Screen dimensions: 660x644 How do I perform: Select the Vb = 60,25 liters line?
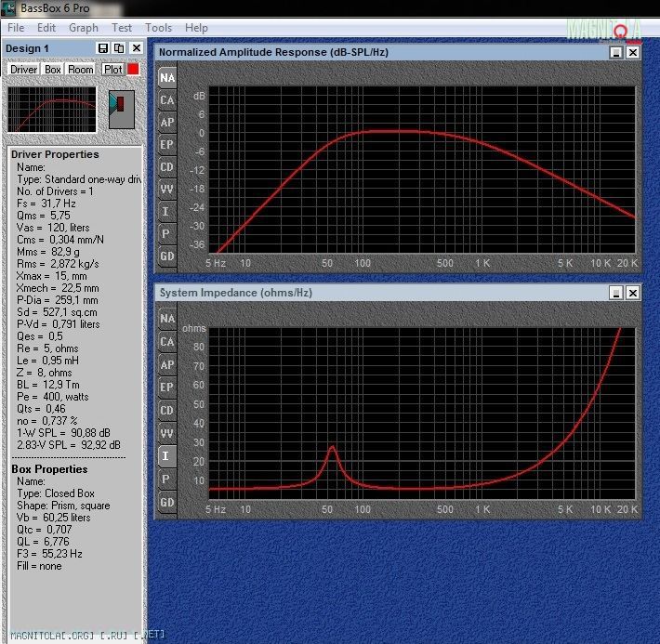coord(54,518)
